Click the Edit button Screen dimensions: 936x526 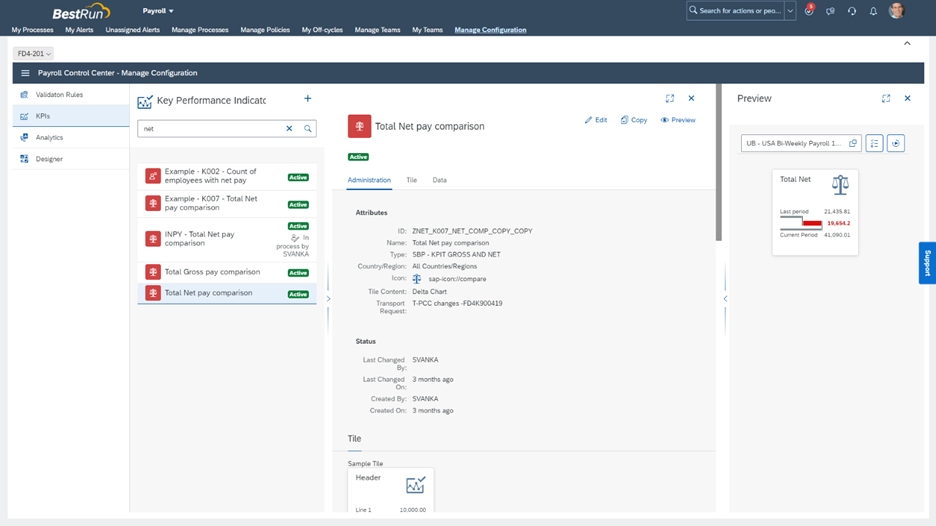click(x=596, y=120)
